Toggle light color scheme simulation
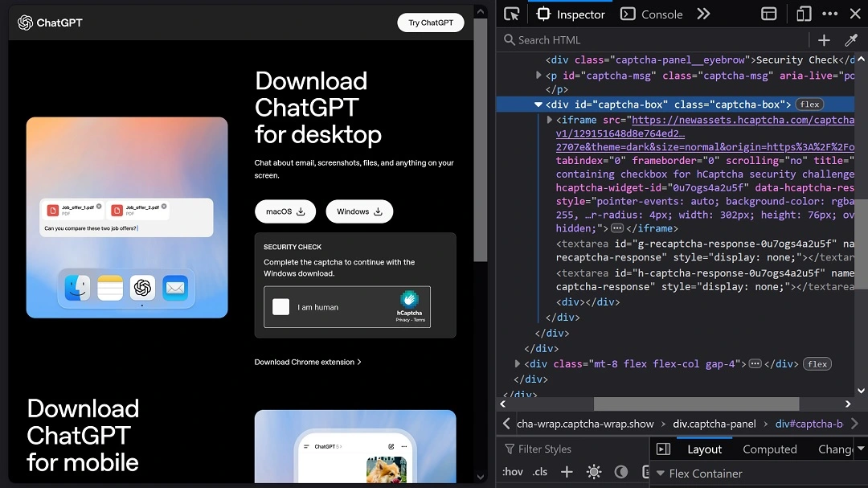The height and width of the screenshot is (488, 868). (594, 472)
